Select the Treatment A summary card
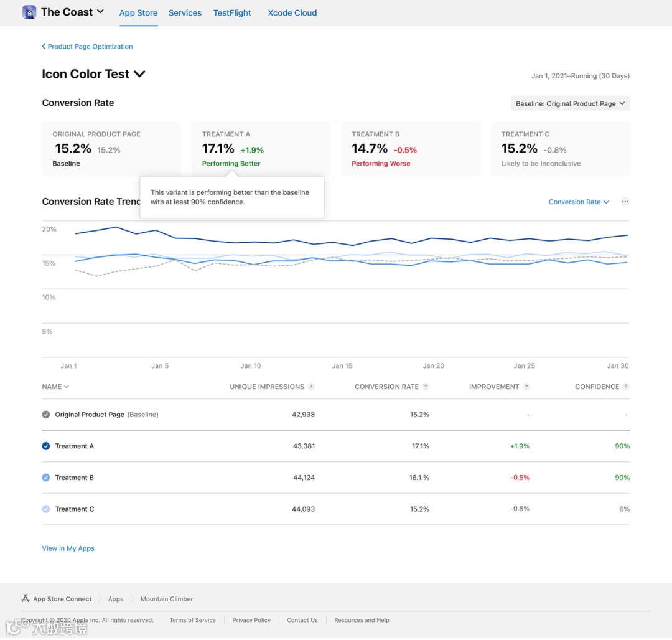Image resolution: width=672 pixels, height=640 pixels. coord(261,148)
